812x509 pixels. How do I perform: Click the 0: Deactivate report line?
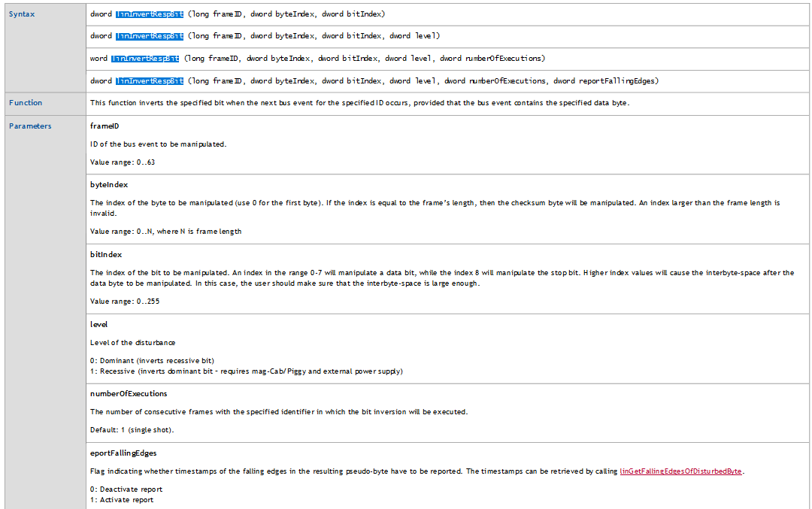click(x=126, y=489)
